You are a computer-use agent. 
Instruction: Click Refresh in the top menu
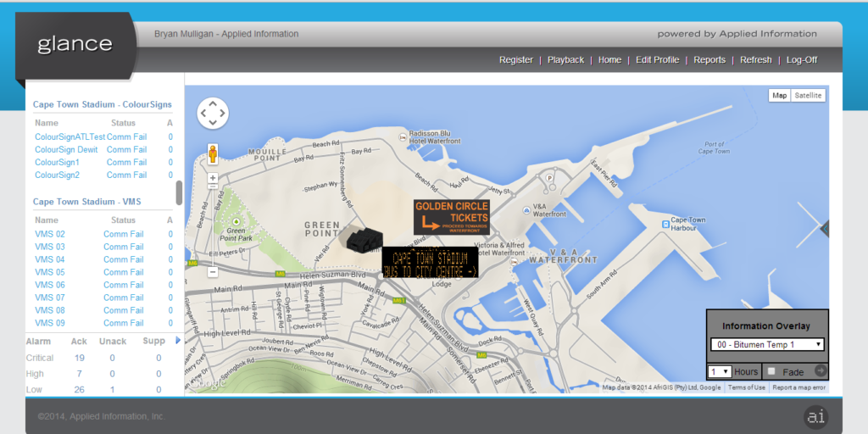point(755,60)
